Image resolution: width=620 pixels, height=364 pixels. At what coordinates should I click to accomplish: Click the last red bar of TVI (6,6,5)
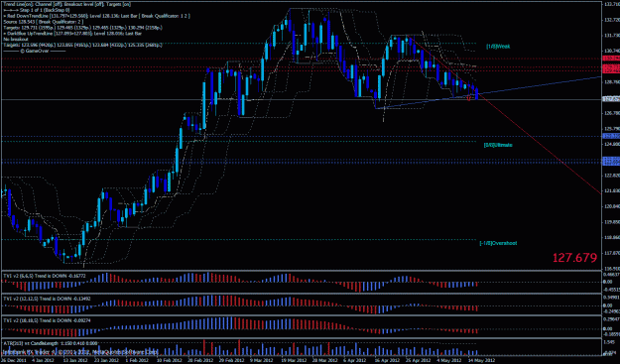pyautogui.click(x=477, y=284)
